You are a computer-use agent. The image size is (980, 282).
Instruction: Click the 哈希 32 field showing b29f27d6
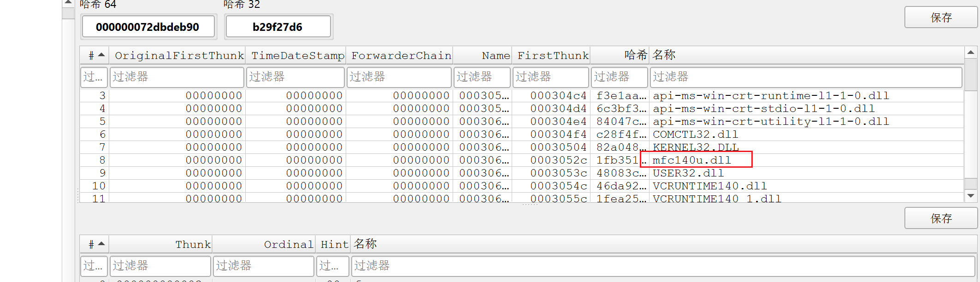click(x=277, y=27)
